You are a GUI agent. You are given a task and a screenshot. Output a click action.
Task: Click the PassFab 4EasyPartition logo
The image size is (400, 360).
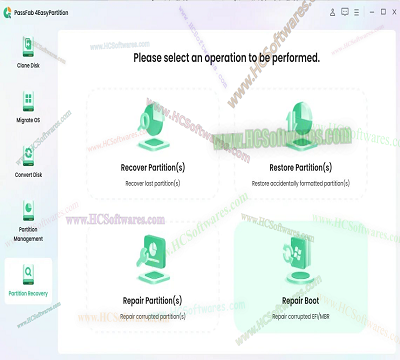pos(7,13)
